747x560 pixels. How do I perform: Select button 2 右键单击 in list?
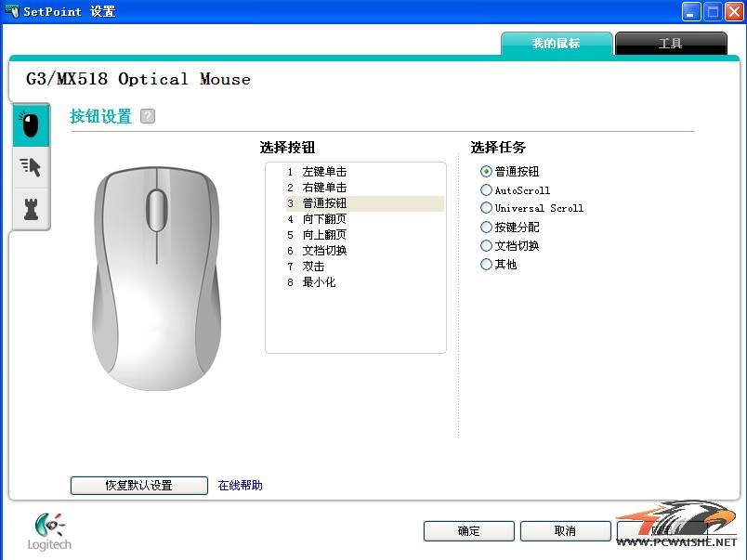pyautogui.click(x=364, y=188)
